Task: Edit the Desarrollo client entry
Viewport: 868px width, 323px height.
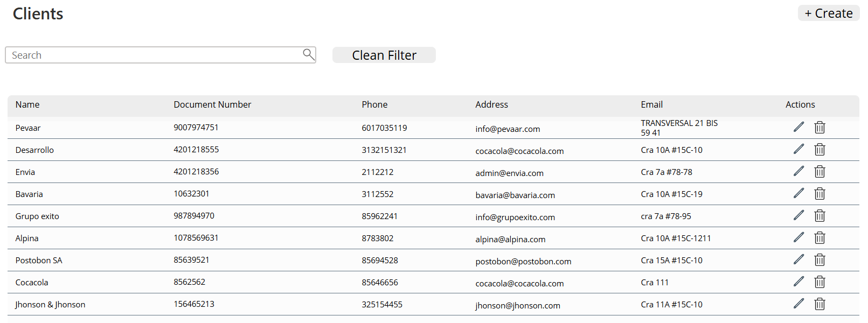Action: [798, 149]
